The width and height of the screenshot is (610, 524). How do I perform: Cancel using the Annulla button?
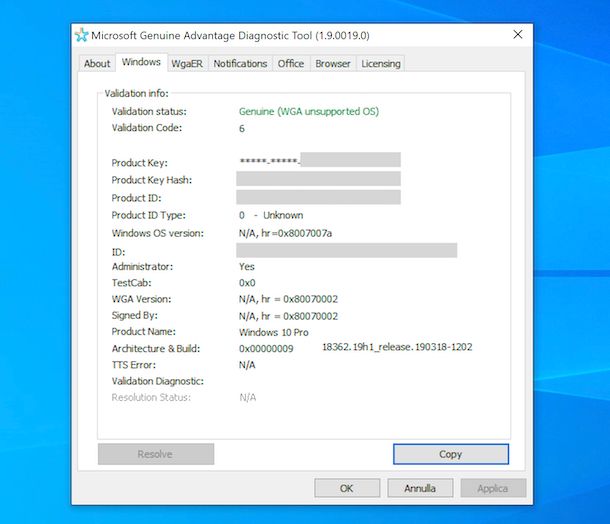point(420,488)
